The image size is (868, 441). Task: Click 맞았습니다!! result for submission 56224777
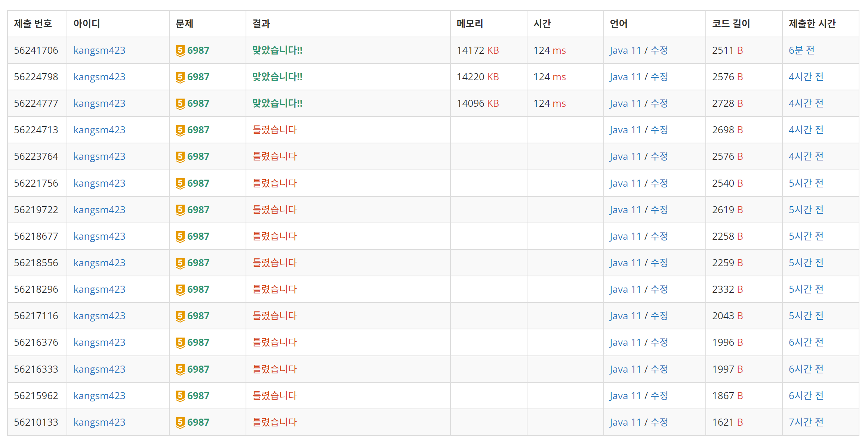pos(277,103)
